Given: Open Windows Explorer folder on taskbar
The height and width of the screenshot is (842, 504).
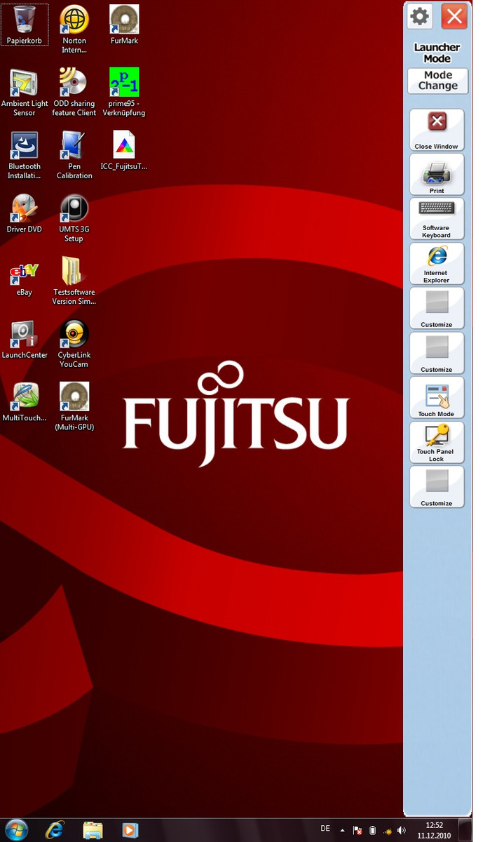Looking at the screenshot, I should click(x=93, y=830).
